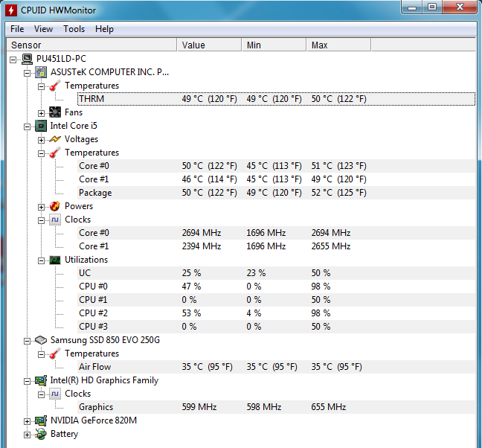Select the CPU #0 utilization row
This screenshot has height=448, width=482.
click(276, 287)
